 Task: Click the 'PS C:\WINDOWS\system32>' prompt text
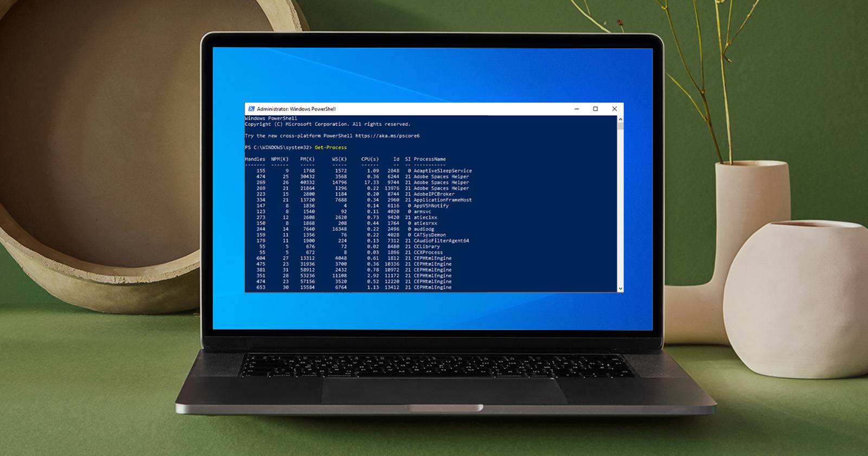point(278,148)
